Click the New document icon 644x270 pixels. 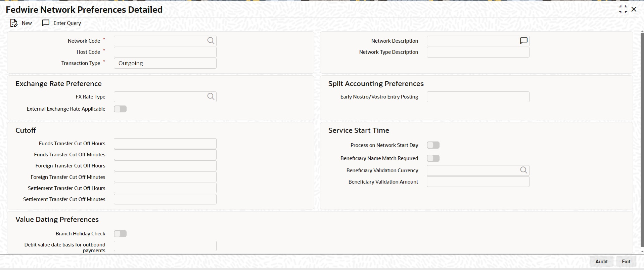tap(14, 23)
